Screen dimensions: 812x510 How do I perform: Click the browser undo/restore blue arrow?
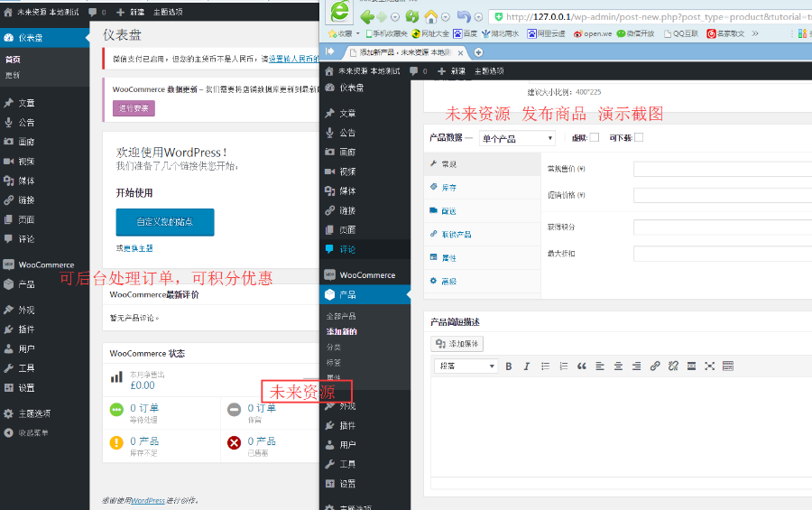[x=464, y=16]
